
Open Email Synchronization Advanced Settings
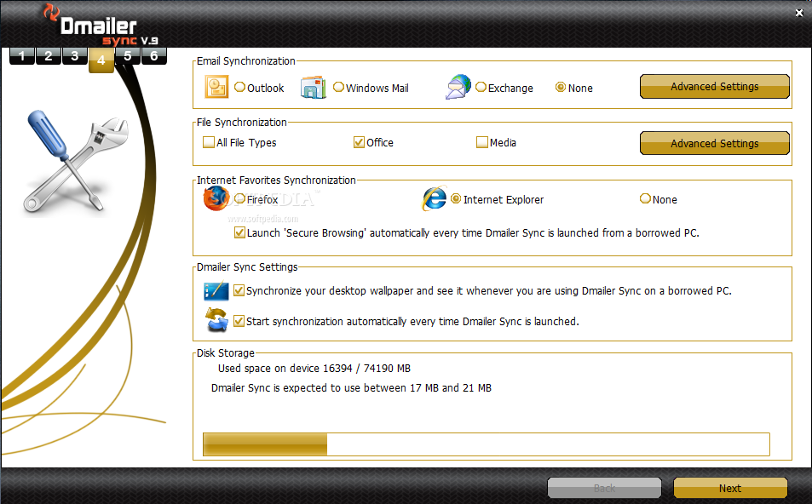[715, 87]
